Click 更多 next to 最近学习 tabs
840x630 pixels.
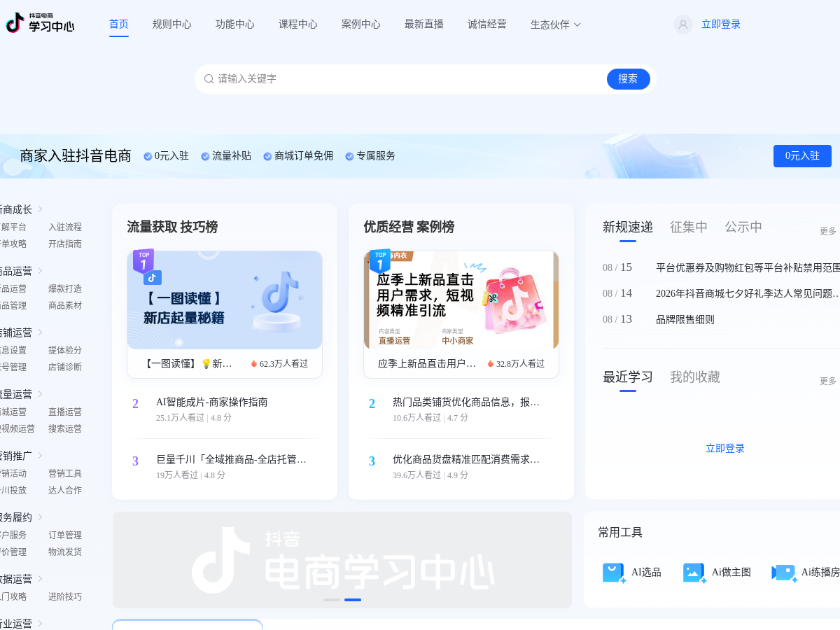828,381
